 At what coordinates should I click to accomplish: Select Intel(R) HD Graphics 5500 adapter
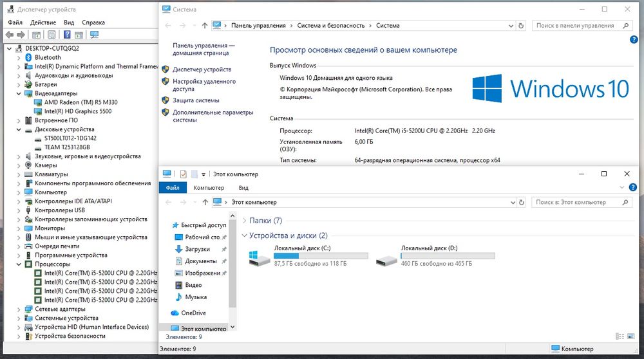coord(78,111)
